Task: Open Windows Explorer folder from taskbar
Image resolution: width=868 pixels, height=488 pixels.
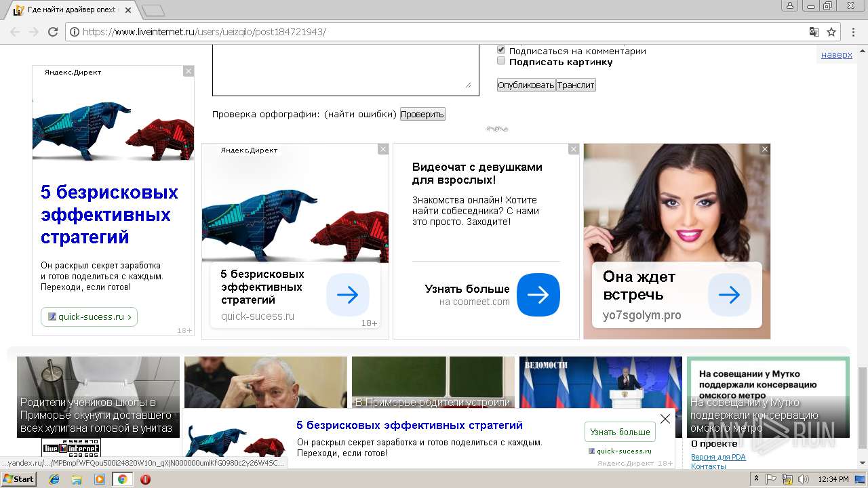Action: pyautogui.click(x=77, y=479)
